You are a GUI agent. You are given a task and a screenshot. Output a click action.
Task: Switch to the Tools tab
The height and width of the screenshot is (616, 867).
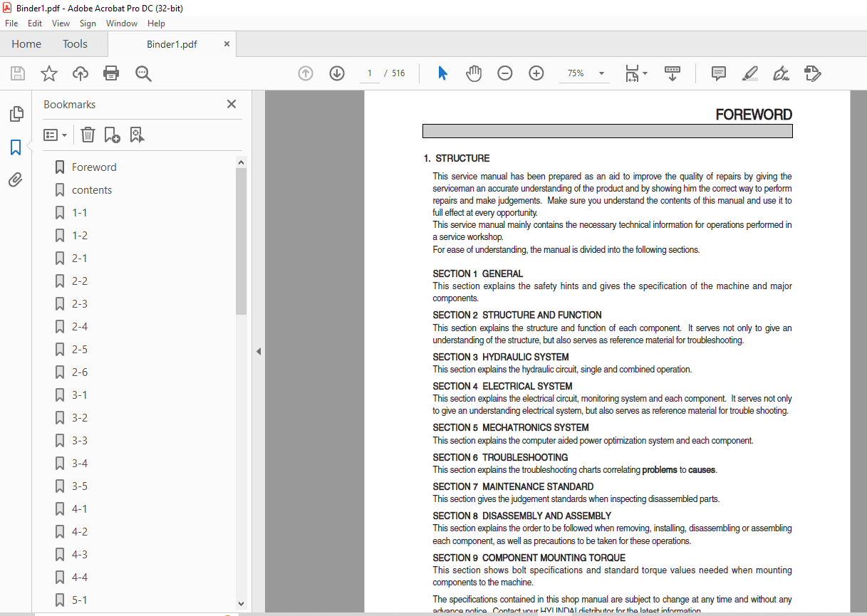point(75,44)
